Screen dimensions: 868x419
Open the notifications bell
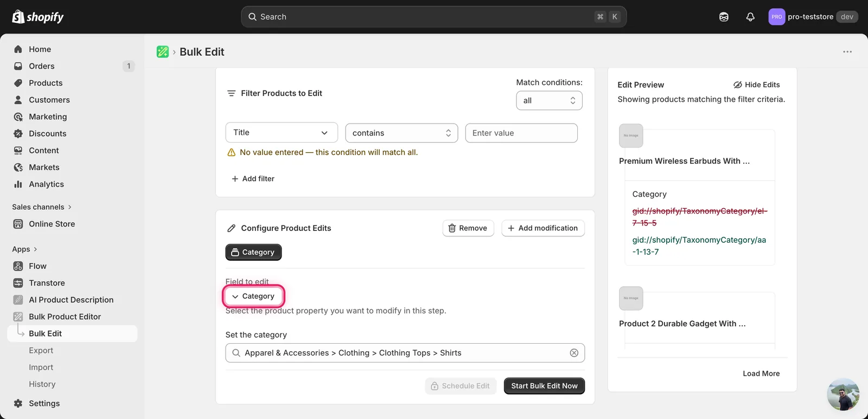tap(750, 17)
